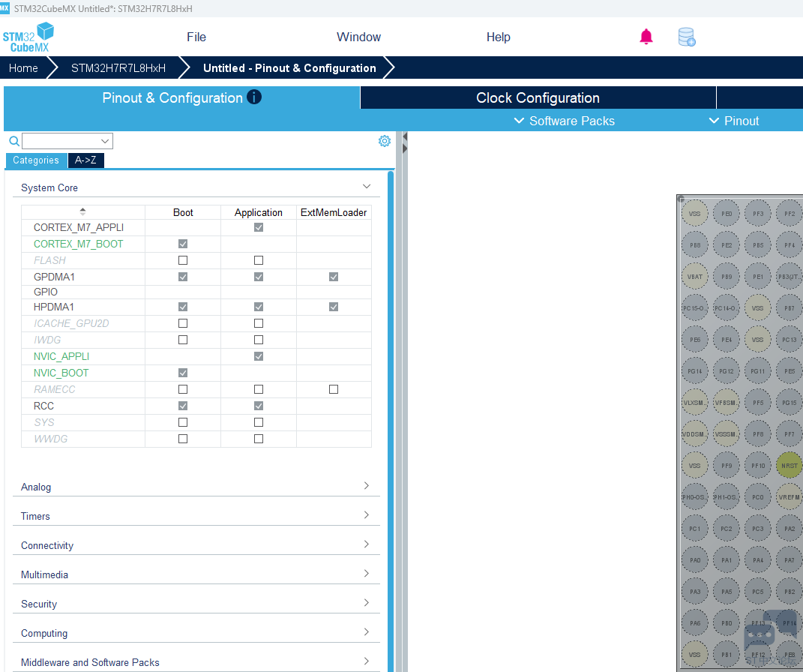This screenshot has width=803, height=672.
Task: Open the categories settings gear icon
Action: (x=384, y=141)
